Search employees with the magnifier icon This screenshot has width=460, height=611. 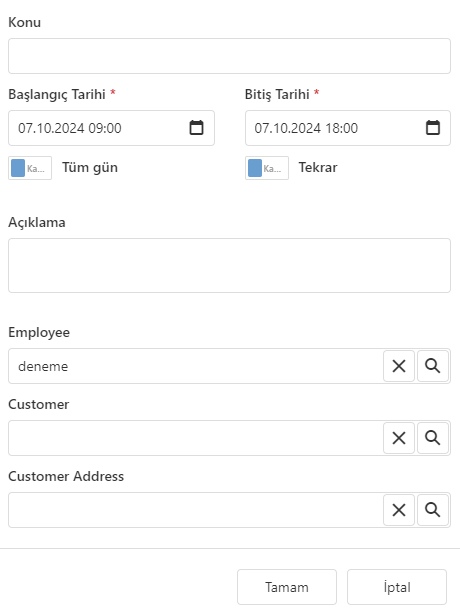click(x=433, y=366)
